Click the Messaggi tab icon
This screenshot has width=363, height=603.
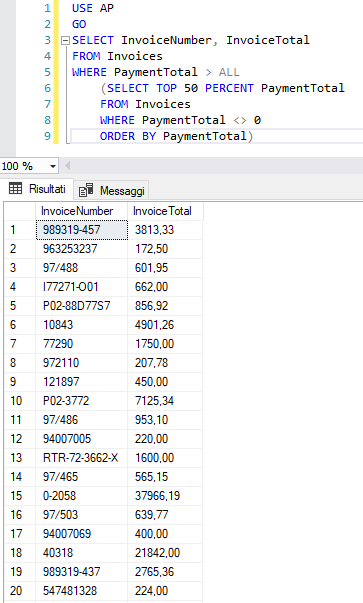tap(86, 190)
